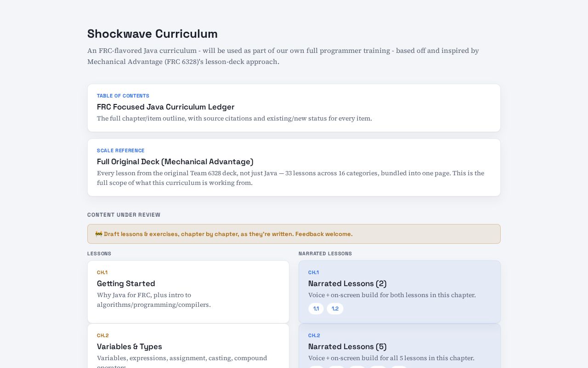Open the Narrated Lessons (5) card
Screen dimensions: 588x368
400,346
